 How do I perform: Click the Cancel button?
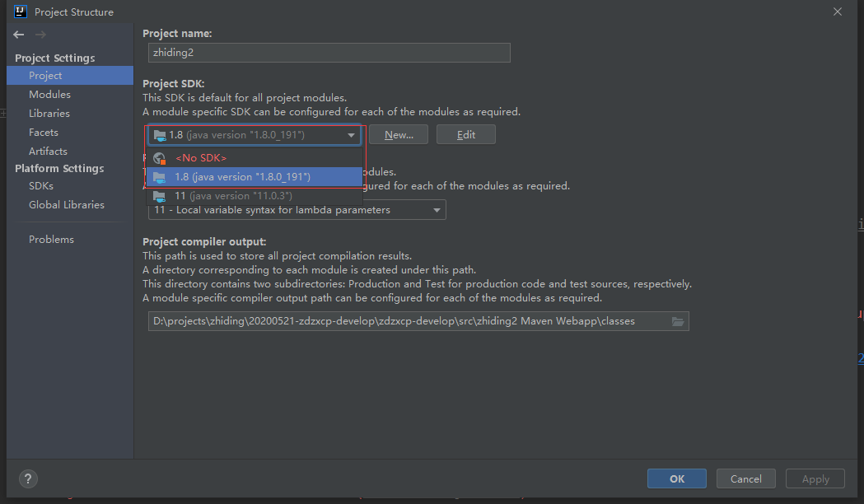point(746,478)
